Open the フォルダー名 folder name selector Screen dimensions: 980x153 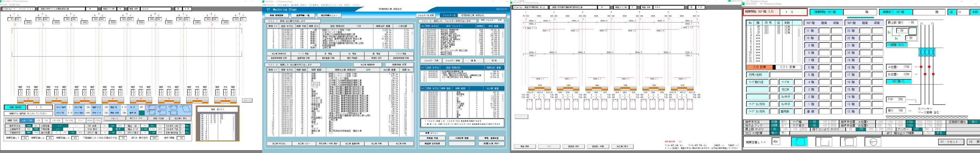pyautogui.click(x=448, y=15)
